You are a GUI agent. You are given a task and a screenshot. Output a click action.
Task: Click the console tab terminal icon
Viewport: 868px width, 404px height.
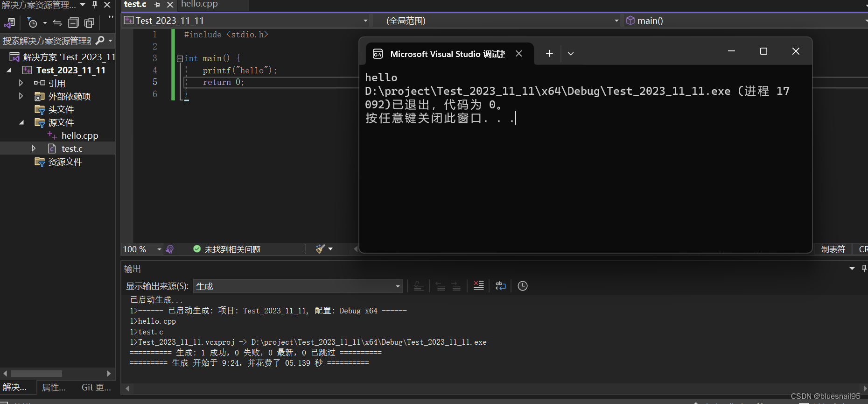[378, 54]
